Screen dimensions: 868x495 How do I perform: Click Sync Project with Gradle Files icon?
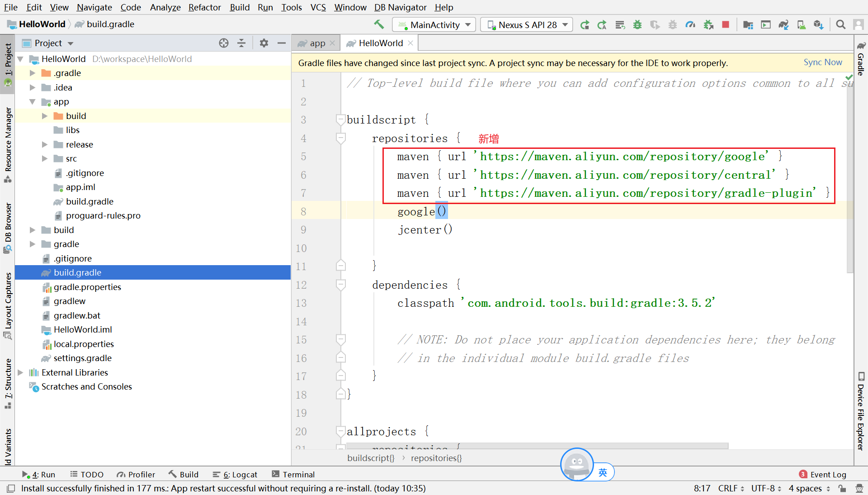tap(783, 24)
